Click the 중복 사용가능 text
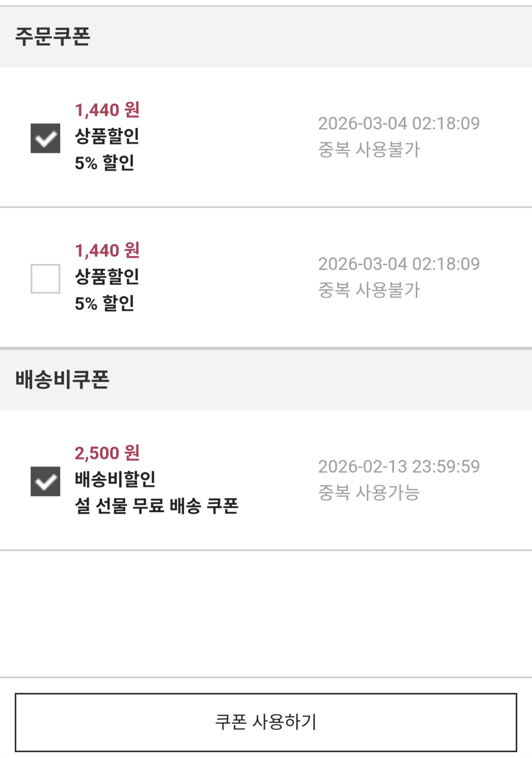This screenshot has width=532, height=758. [x=369, y=492]
